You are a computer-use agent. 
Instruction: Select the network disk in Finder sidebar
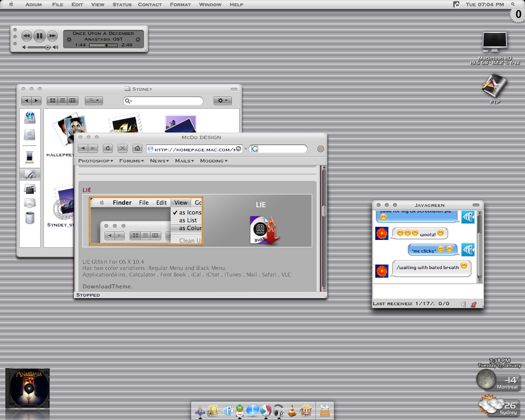pyautogui.click(x=30, y=117)
